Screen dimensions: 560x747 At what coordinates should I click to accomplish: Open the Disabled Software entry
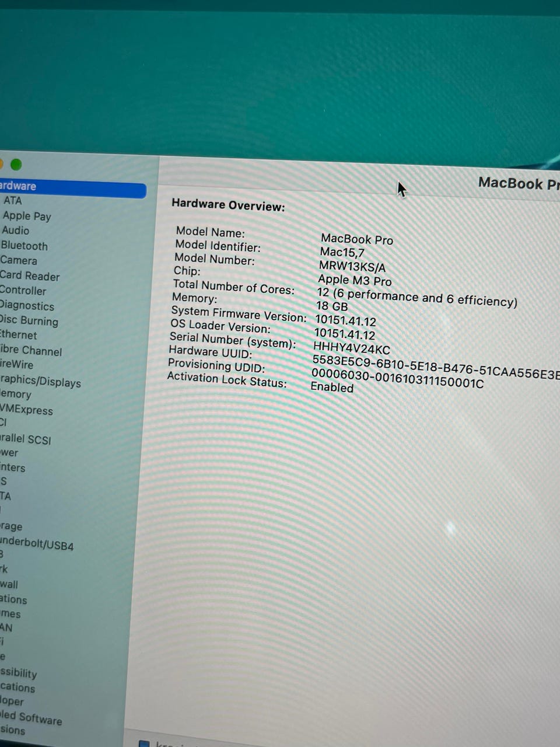pyautogui.click(x=31, y=717)
